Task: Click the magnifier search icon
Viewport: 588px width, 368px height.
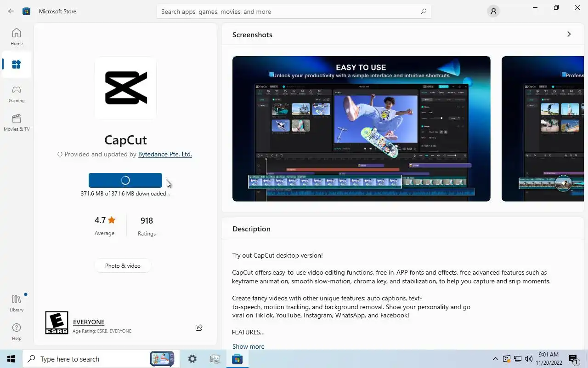Action: pyautogui.click(x=424, y=11)
